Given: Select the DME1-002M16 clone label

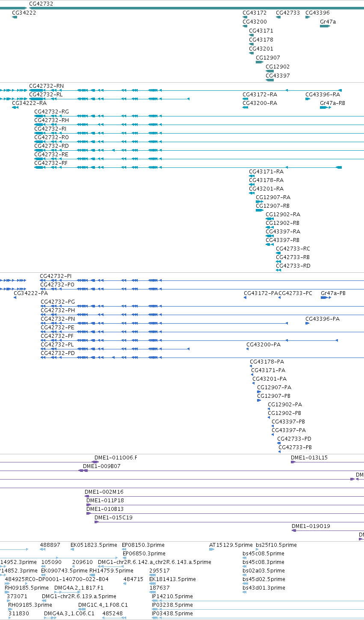Looking at the screenshot, I should click(x=104, y=492).
